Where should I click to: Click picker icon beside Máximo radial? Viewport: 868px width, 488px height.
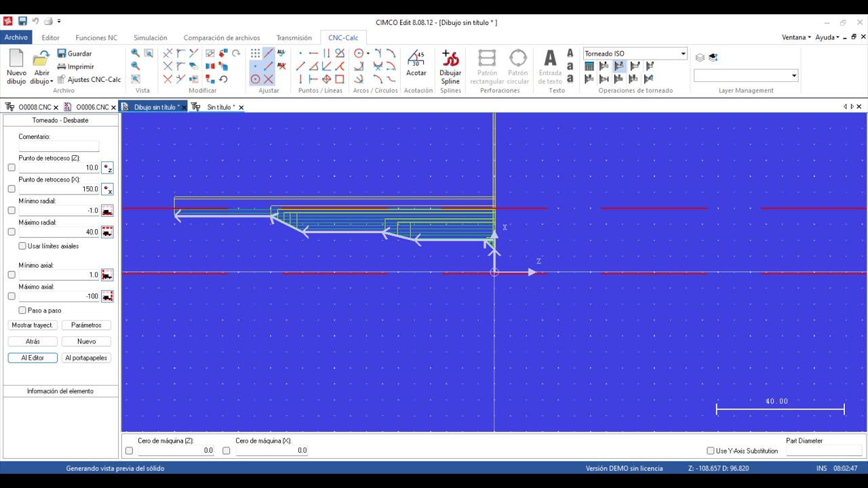pos(107,232)
